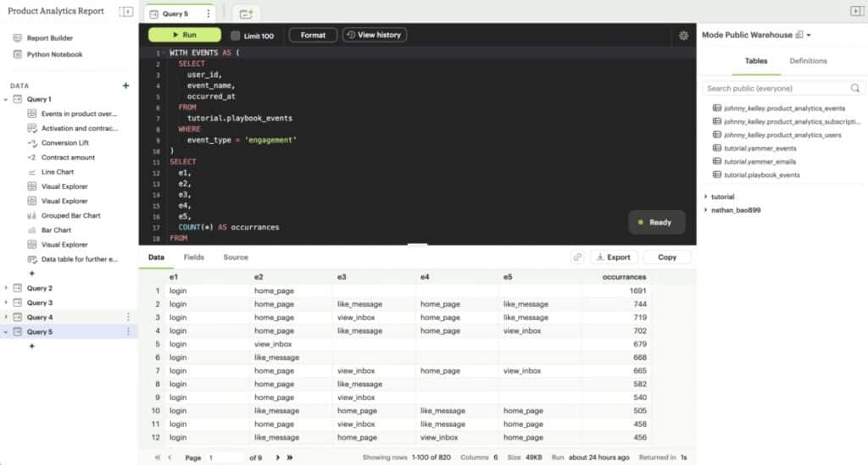Click line 7 tutorial.playbook_events code
Screen dimensions: 868x465
click(x=240, y=119)
